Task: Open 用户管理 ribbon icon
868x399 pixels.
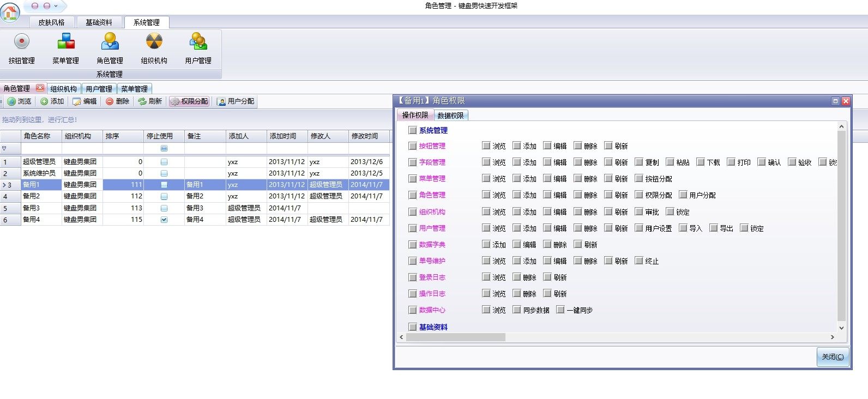Action: tap(198, 49)
